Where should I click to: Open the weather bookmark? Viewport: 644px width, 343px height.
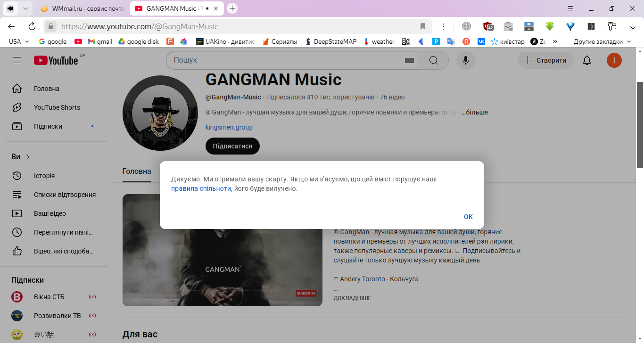(x=379, y=41)
